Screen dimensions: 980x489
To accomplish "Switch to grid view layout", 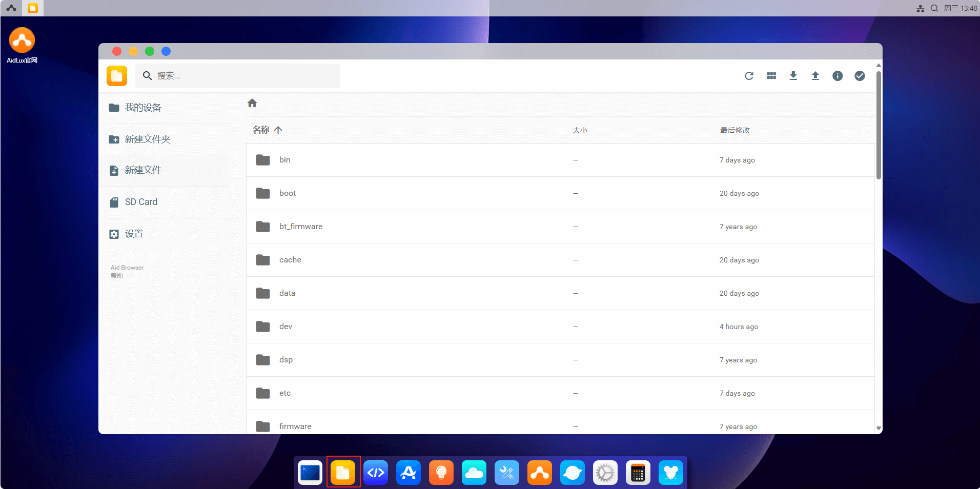I will click(771, 76).
